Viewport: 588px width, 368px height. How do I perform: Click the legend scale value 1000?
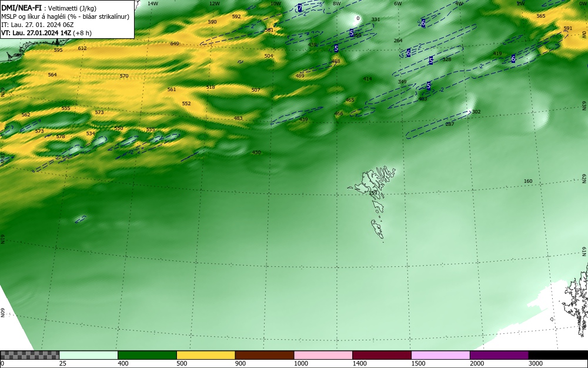(x=300, y=363)
